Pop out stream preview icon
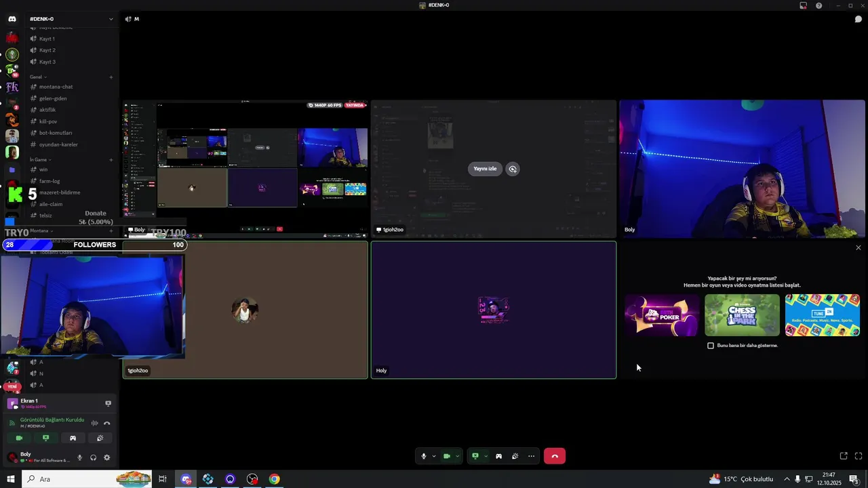 coord(513,169)
